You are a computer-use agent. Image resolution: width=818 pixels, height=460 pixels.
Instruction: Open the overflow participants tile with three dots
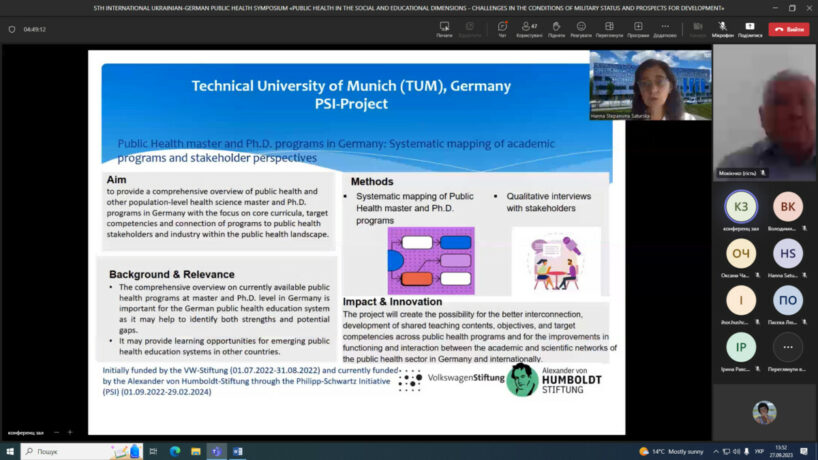(x=788, y=347)
